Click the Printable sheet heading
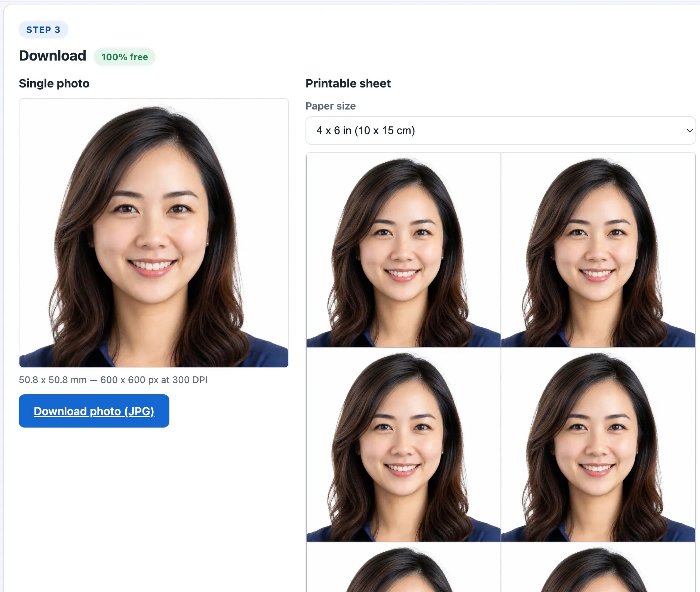700x592 pixels. (x=348, y=83)
